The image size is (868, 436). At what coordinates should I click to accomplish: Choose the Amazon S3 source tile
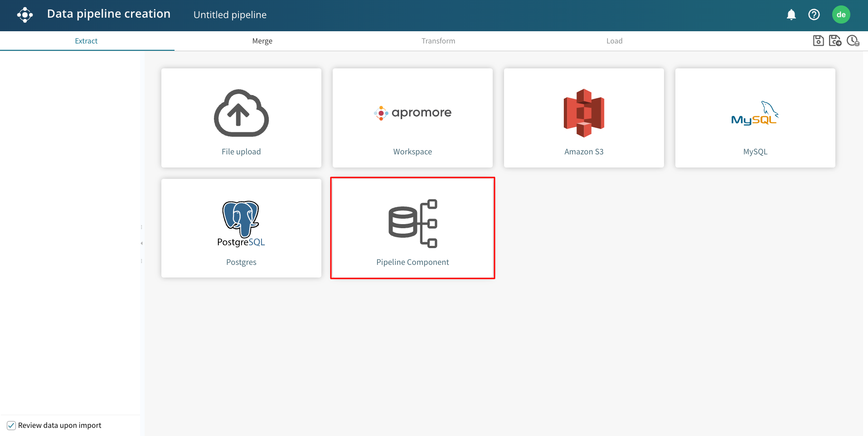pos(584,118)
